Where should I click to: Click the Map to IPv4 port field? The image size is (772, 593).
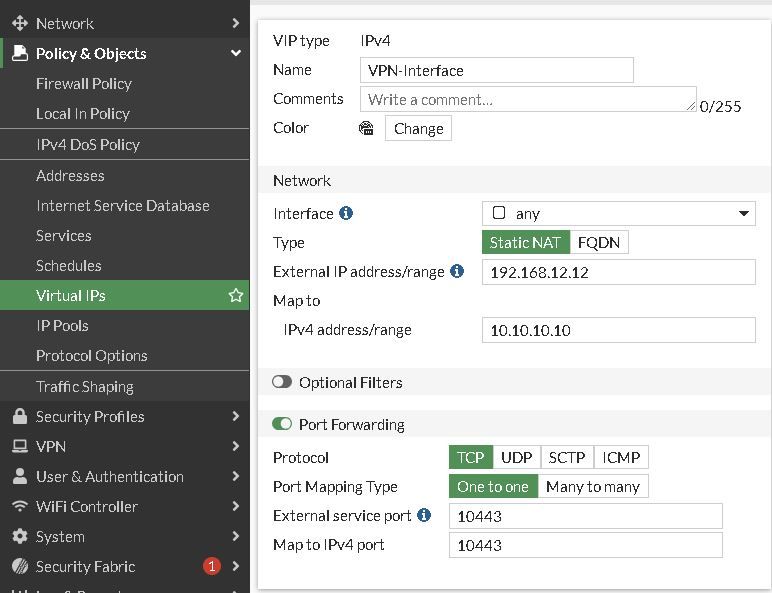586,545
